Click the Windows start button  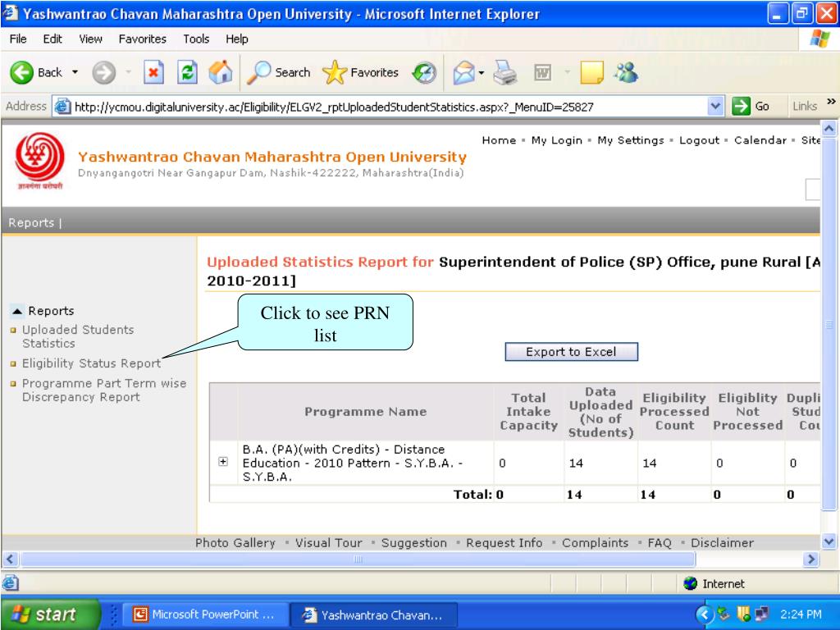click(50, 614)
